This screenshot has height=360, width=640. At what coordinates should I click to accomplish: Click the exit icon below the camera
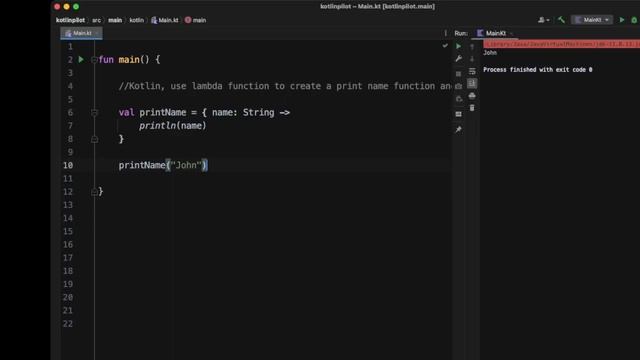pos(459,99)
